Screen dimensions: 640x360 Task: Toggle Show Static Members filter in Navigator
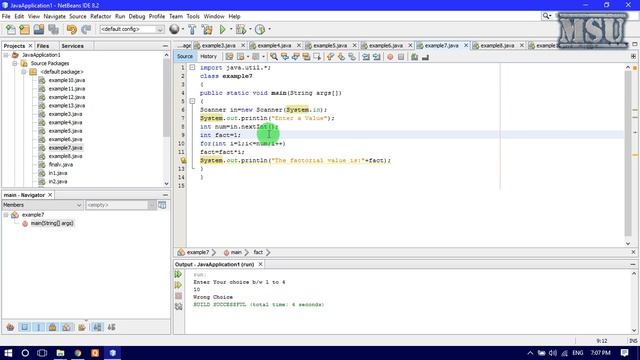coord(38,327)
